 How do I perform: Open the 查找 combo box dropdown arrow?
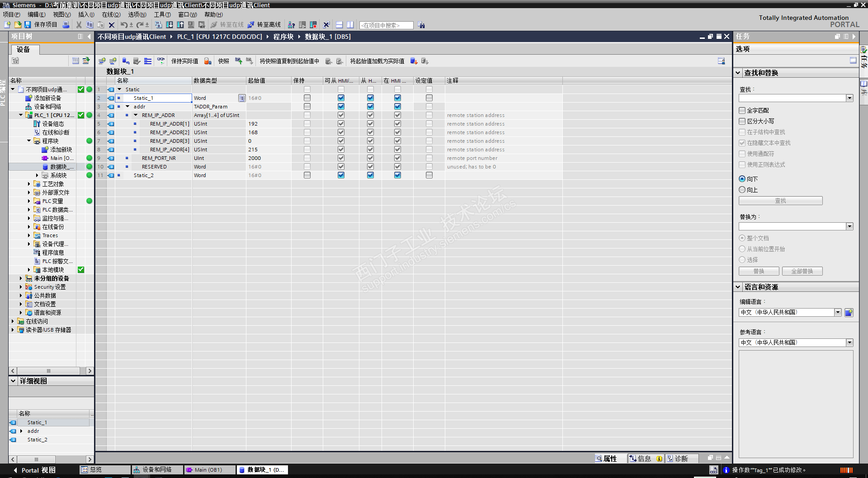coord(849,98)
